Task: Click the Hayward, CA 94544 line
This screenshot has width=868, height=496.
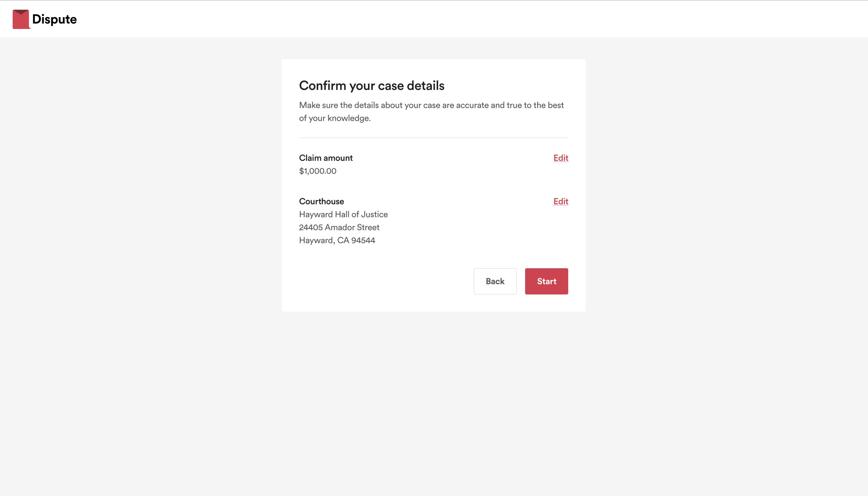Action: click(x=337, y=240)
